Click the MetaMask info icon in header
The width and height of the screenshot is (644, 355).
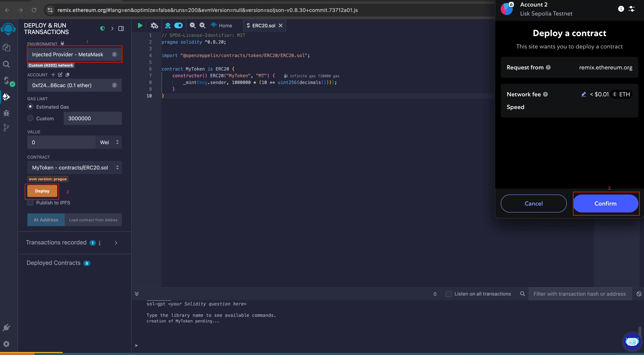[x=621, y=9]
